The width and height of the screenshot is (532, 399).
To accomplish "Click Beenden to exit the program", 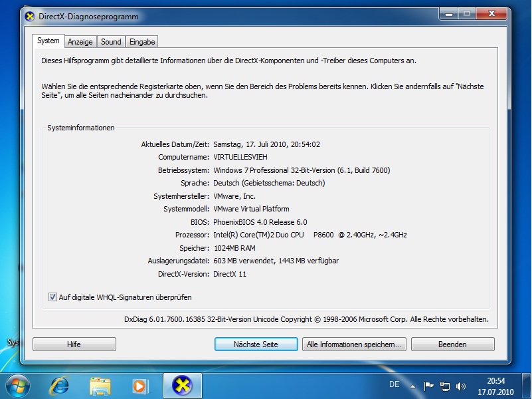I will [452, 344].
